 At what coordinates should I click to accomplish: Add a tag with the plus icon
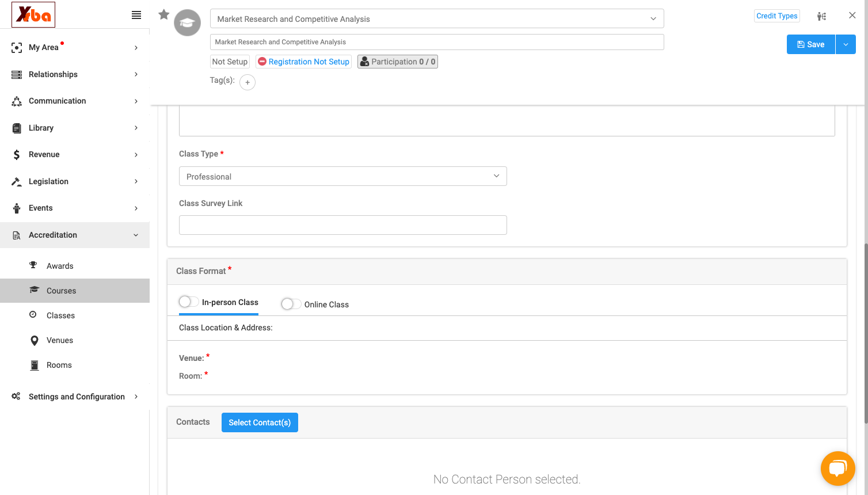coord(248,82)
